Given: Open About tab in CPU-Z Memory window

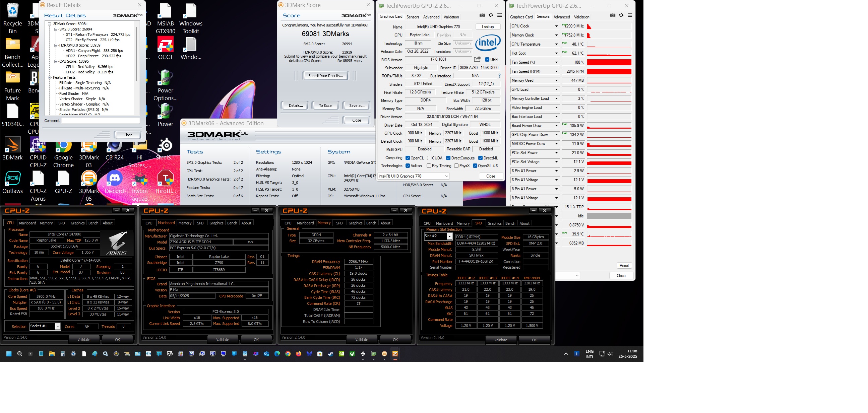Looking at the screenshot, I should [x=385, y=223].
